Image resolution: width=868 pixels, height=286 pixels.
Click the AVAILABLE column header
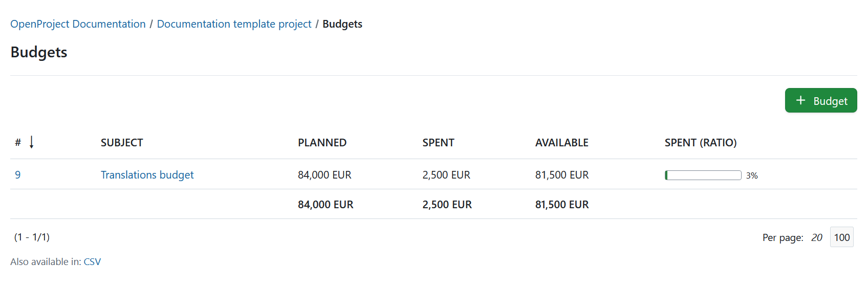tap(561, 143)
